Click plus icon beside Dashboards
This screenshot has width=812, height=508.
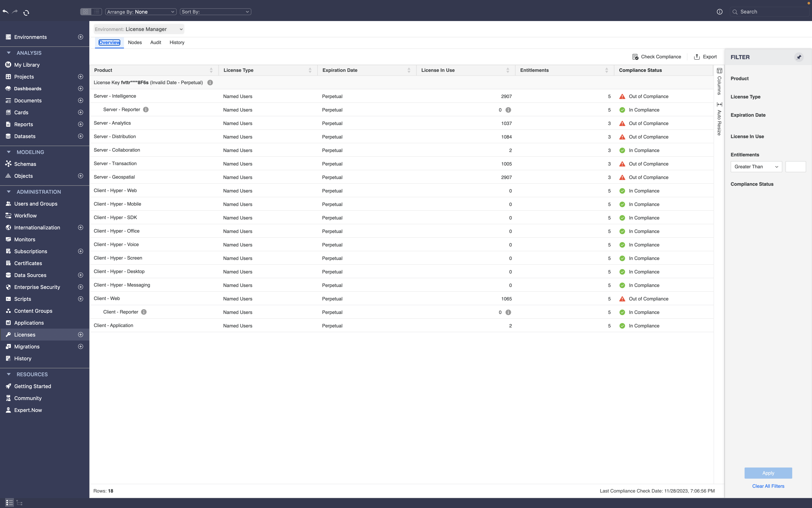[x=81, y=89]
